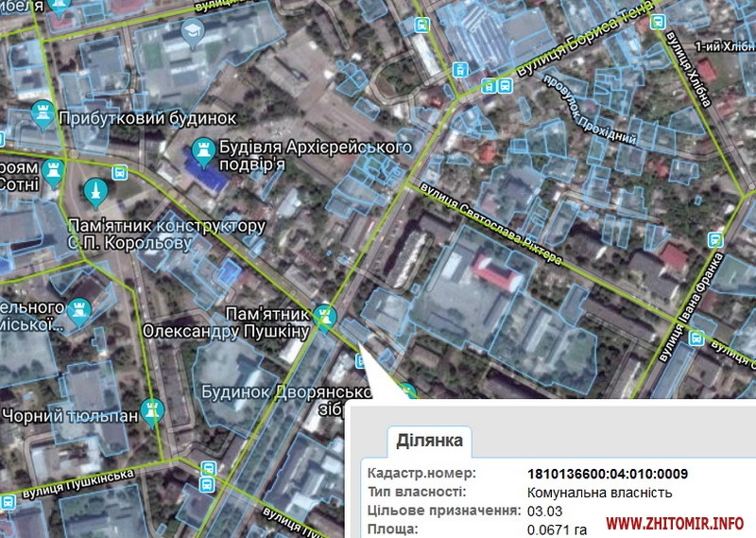Open the Ділянка tab

[429, 440]
